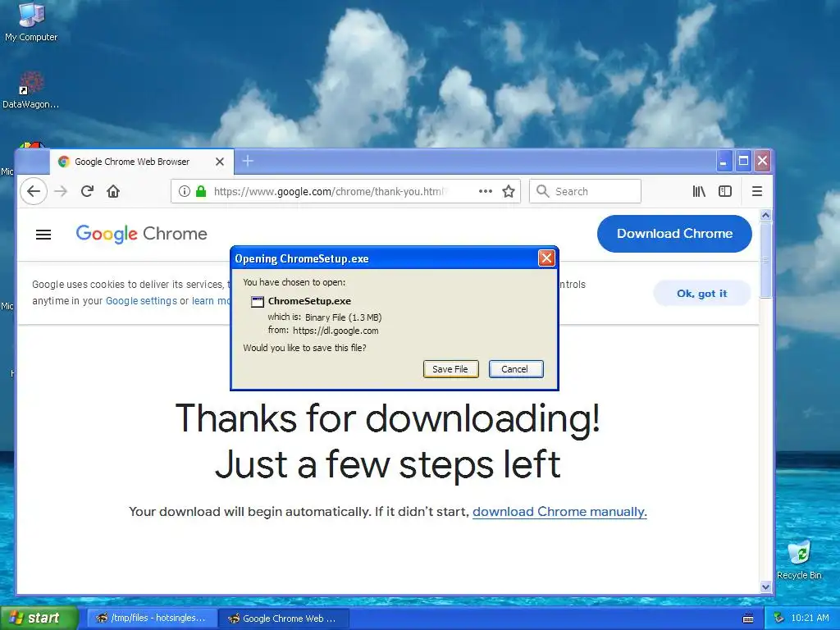840x630 pixels.
Task: Show site information via the info icon
Action: point(185,191)
